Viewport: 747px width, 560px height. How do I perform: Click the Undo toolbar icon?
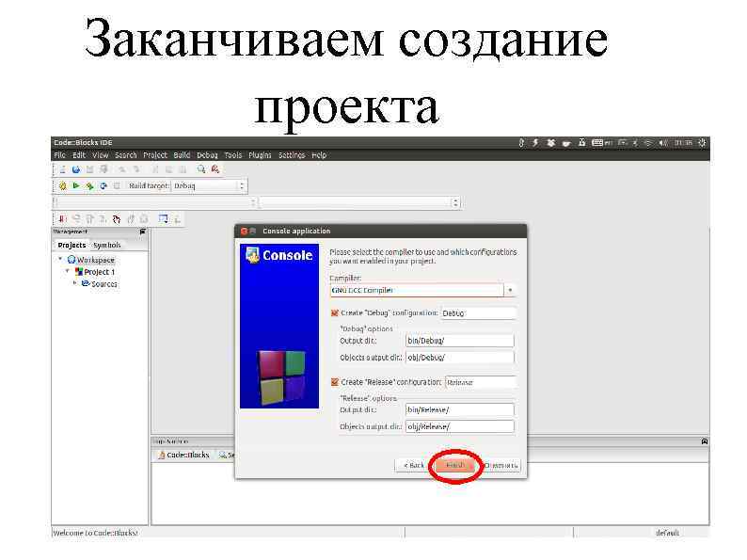click(122, 169)
